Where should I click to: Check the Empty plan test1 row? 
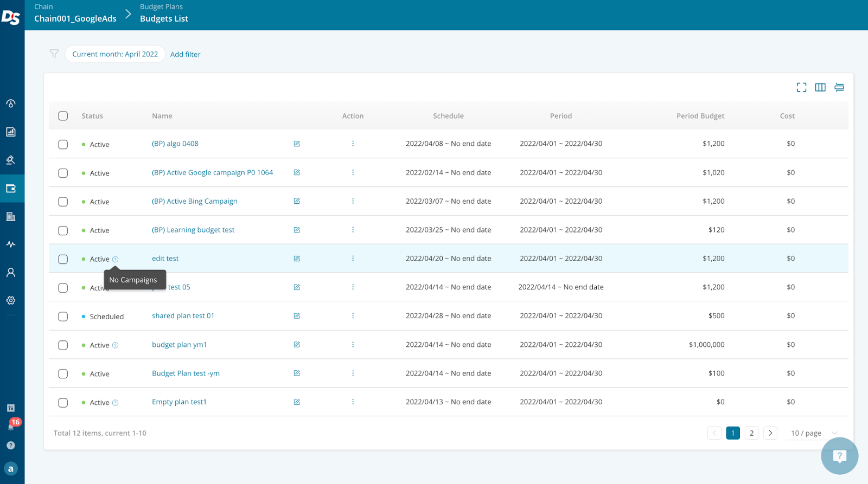click(63, 403)
